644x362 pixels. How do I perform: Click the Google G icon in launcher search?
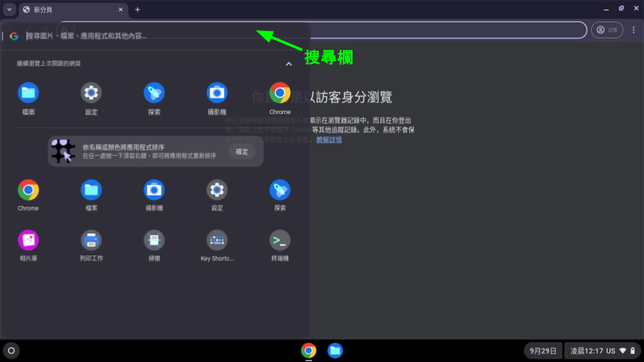point(14,36)
